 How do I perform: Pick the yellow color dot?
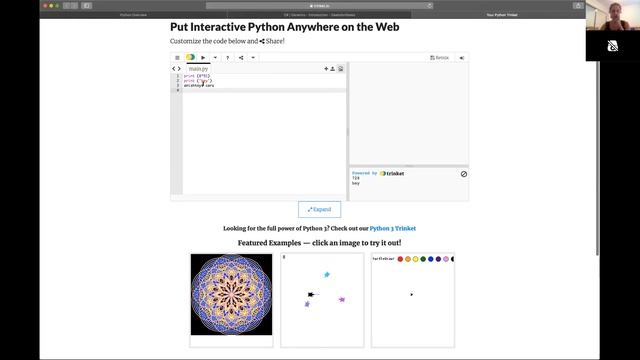[x=416, y=259]
